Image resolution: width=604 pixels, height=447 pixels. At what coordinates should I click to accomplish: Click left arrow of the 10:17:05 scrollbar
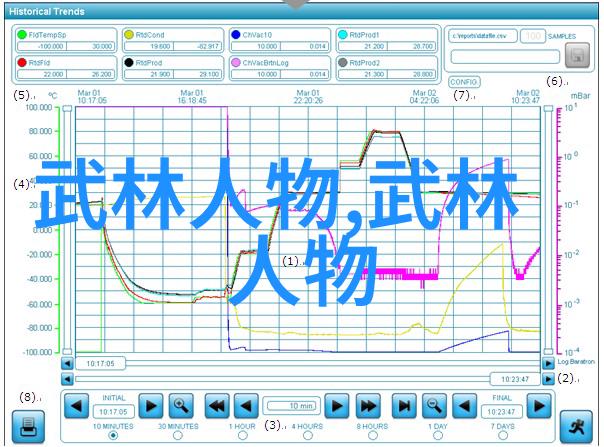pos(67,363)
